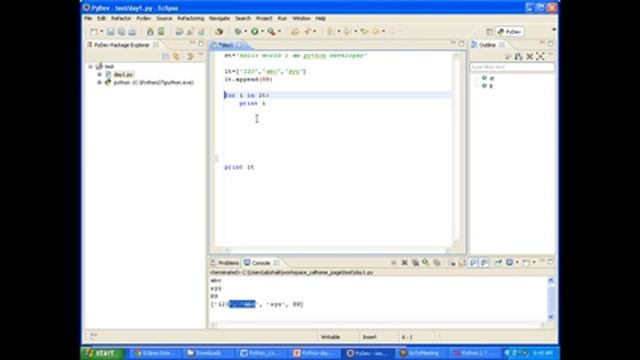Toggle alphabetical sort in Outline toolbar
The width and height of the screenshot is (640, 360).
(518, 56)
